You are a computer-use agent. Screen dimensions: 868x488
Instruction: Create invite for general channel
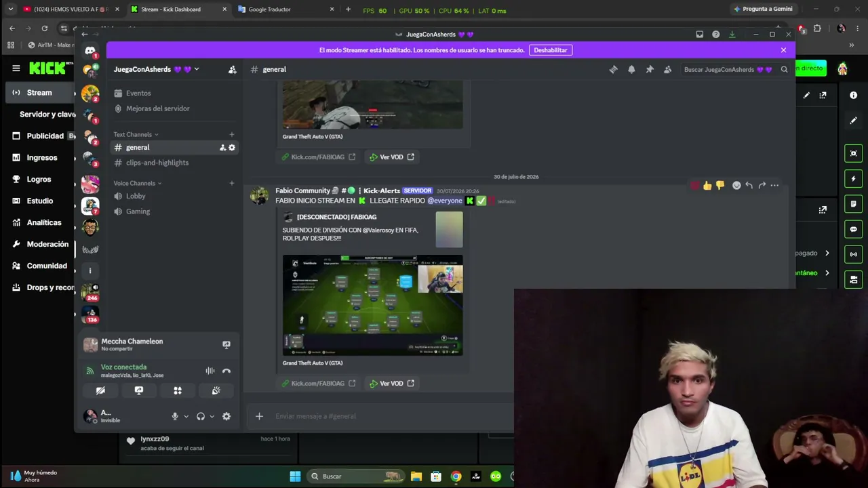(x=222, y=148)
